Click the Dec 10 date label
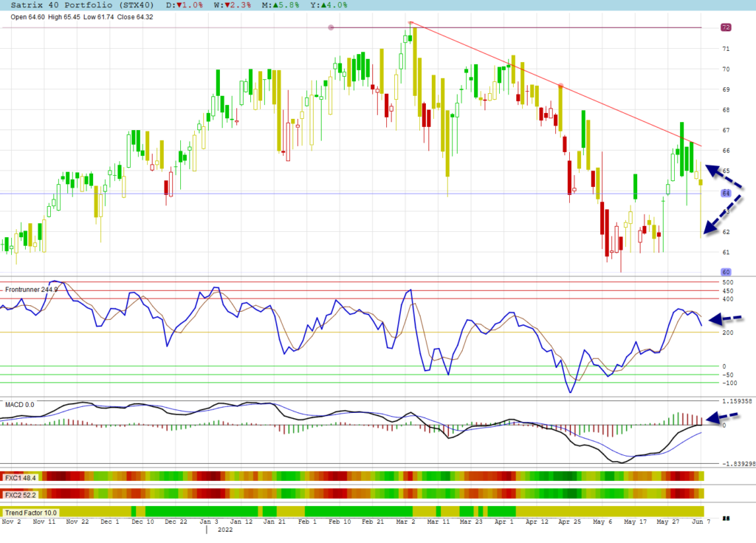Screen dimensions: 756x543 pos(142,522)
